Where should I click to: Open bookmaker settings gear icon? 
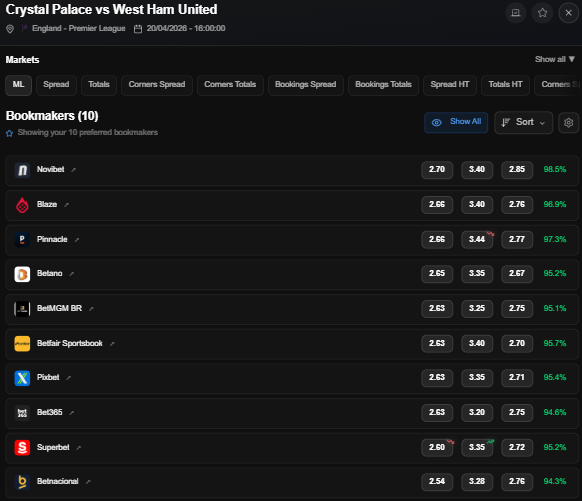[568, 122]
